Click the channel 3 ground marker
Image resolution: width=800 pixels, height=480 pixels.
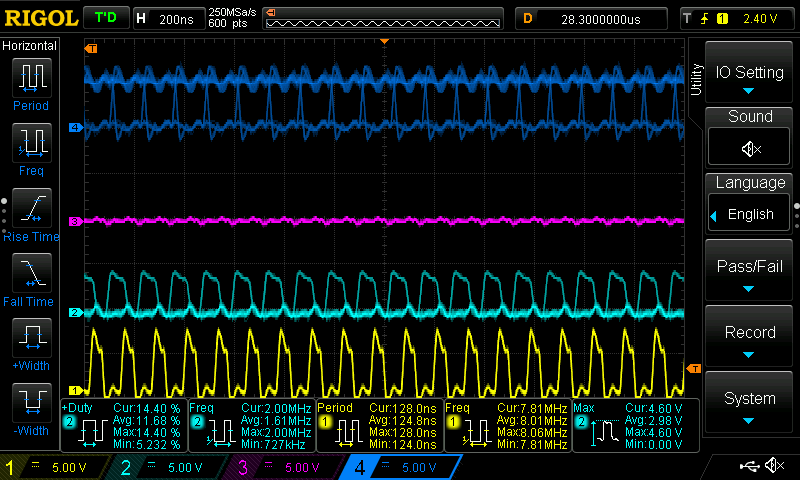point(76,221)
